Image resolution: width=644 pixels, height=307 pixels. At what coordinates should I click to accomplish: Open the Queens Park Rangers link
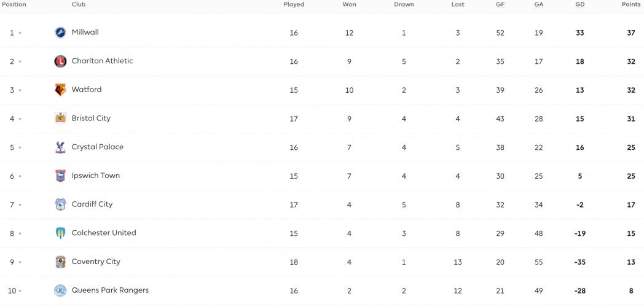pos(110,290)
